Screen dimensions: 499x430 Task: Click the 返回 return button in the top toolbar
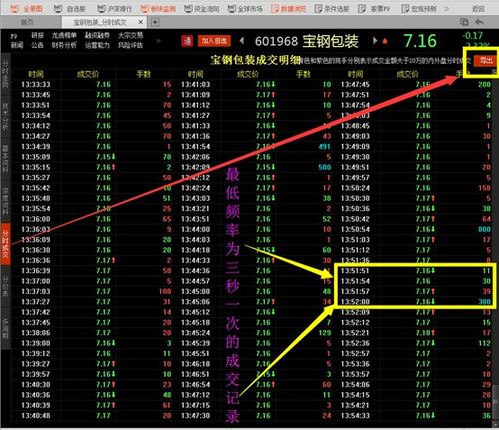(478, 9)
